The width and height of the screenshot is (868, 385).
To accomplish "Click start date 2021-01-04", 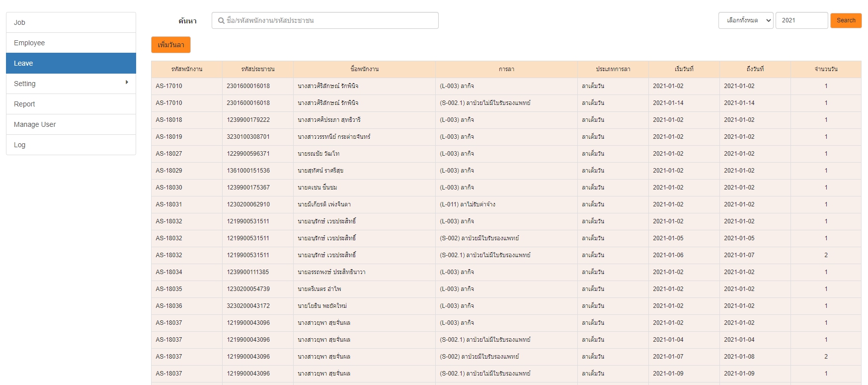I will (668, 340).
